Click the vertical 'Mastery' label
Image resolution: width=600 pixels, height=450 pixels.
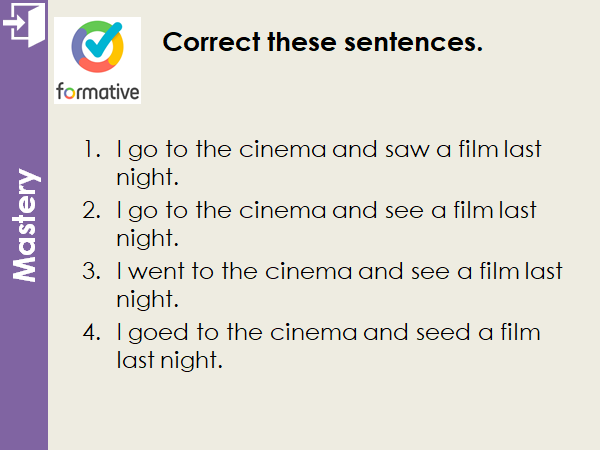click(x=25, y=226)
